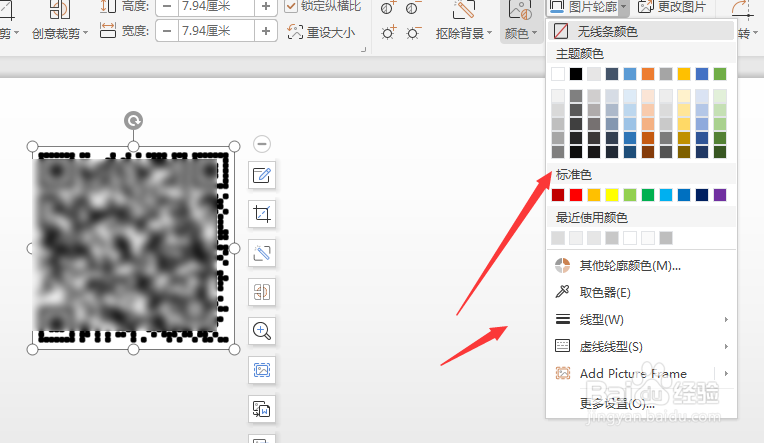Expand arrow beside 线型(W)
Viewport: 764px width, 443px height.
point(726,320)
